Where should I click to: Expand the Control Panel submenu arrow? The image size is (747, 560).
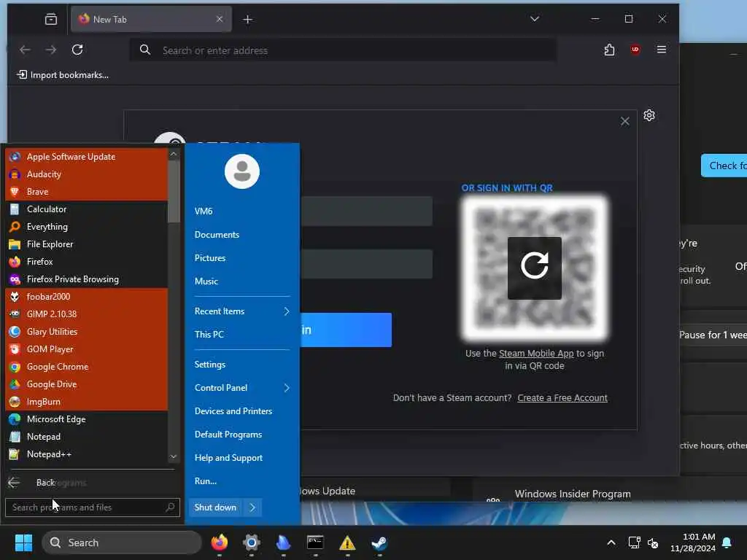click(286, 388)
